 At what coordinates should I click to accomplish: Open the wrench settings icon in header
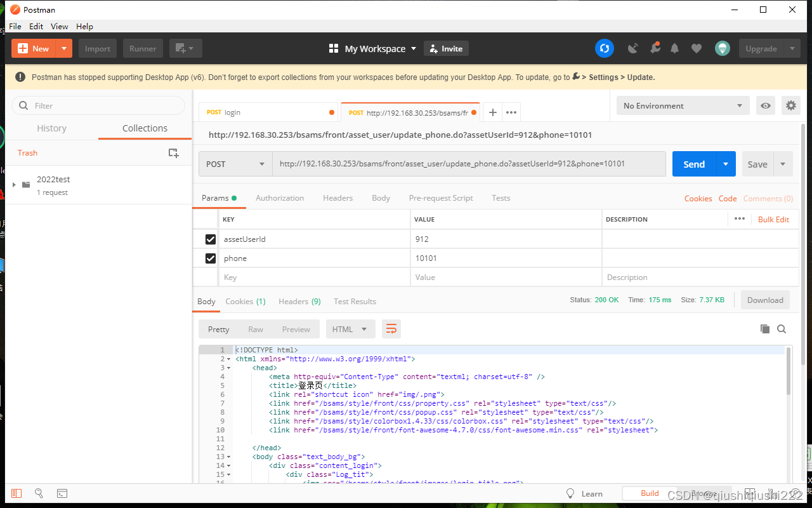655,48
